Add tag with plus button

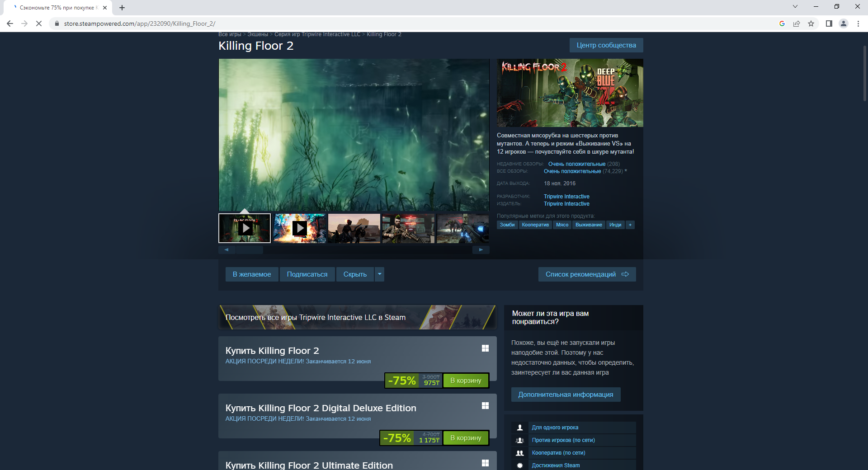[630, 225]
